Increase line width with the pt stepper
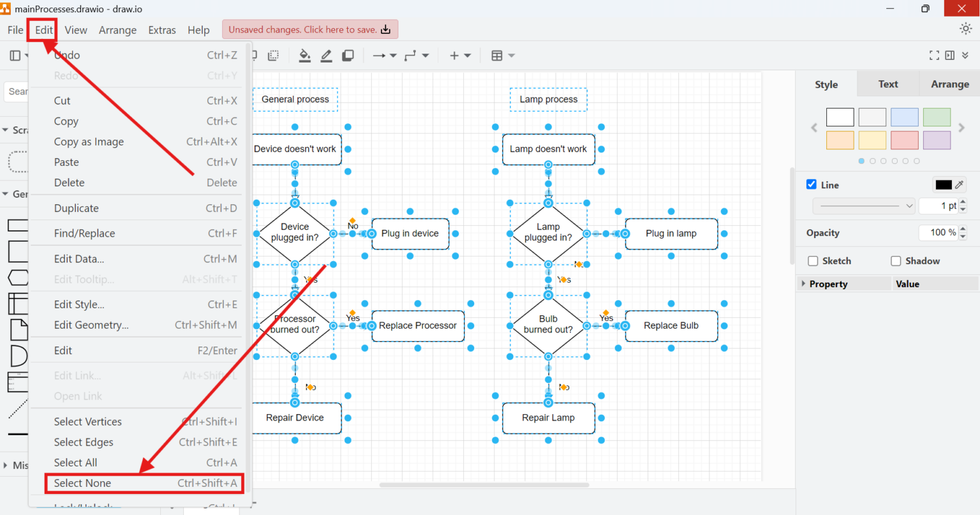Image resolution: width=980 pixels, height=515 pixels. [963, 202]
